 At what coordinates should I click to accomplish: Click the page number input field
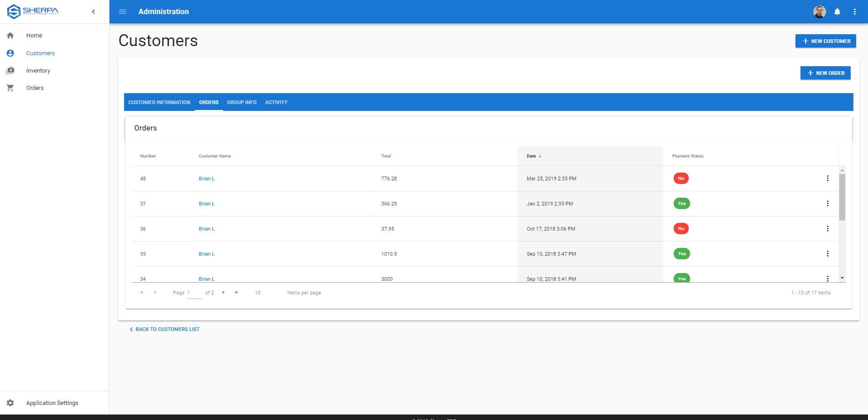coord(195,293)
